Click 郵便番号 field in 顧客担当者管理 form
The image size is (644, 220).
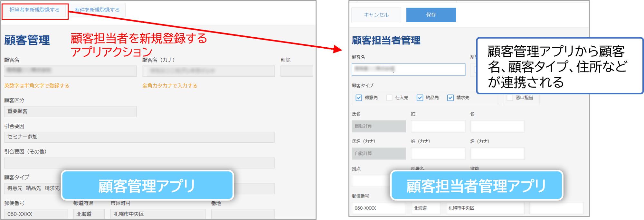(379, 208)
